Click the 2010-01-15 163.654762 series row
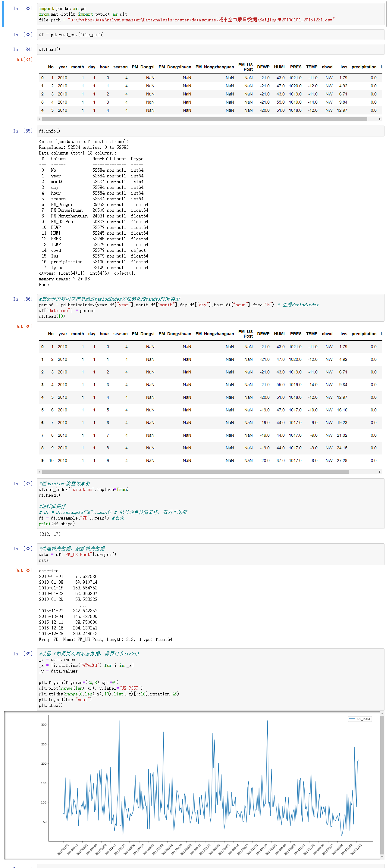This screenshot has height=868, width=389. (68, 588)
